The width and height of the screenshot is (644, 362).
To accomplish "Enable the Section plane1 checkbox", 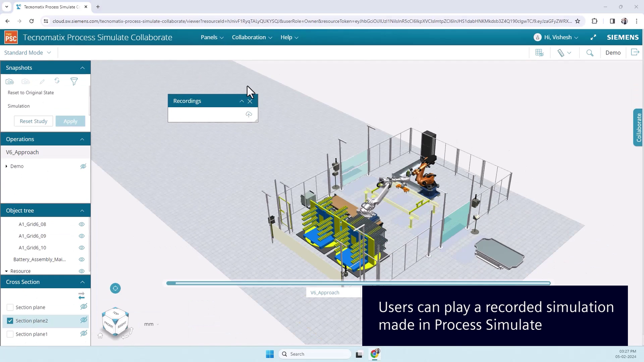I will pyautogui.click(x=10, y=334).
